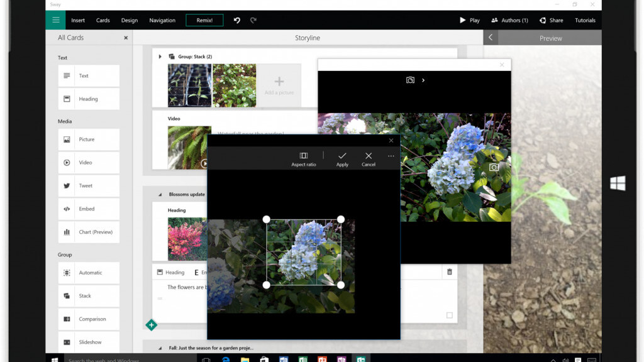This screenshot has width=644, height=362.
Task: Open the Insert menu
Action: (78, 20)
